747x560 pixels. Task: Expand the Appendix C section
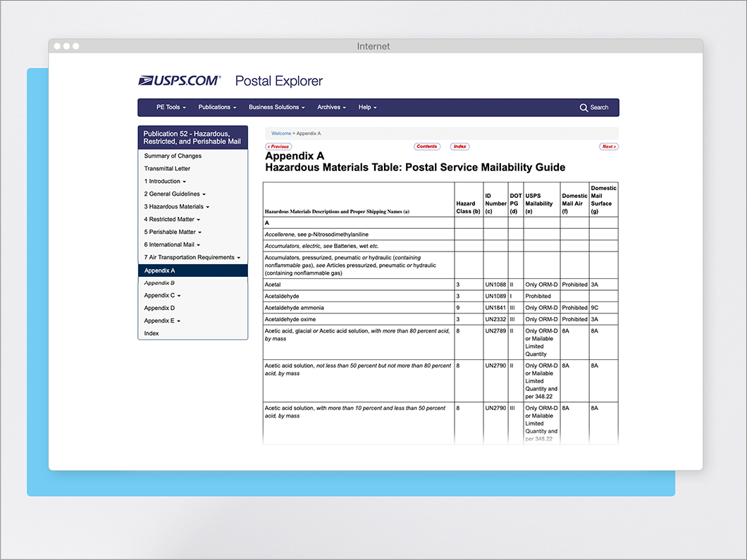point(163,295)
